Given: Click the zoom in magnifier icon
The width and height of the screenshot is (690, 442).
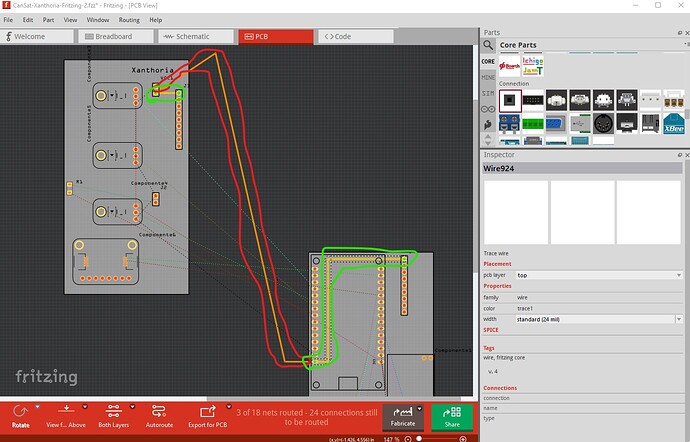Looking at the screenshot, I should tap(463, 439).
